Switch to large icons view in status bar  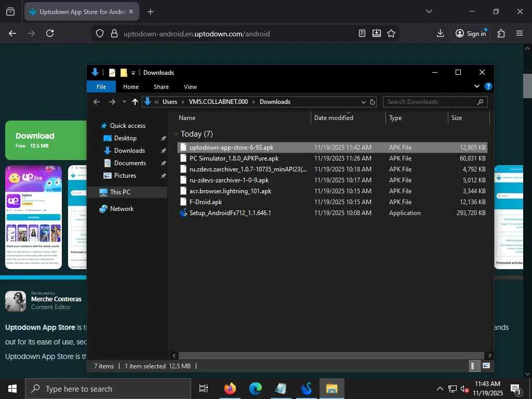[486, 366]
